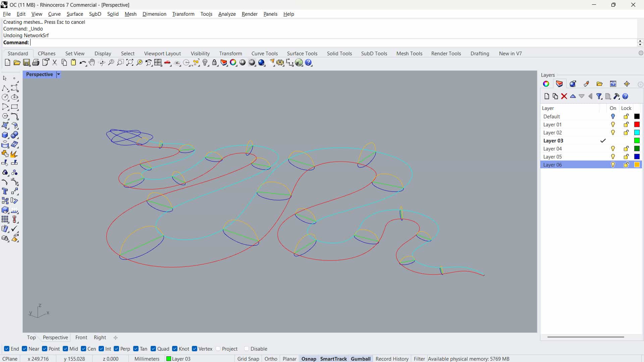Toggle Record History in status bar
Image resolution: width=644 pixels, height=362 pixels.
tap(392, 359)
